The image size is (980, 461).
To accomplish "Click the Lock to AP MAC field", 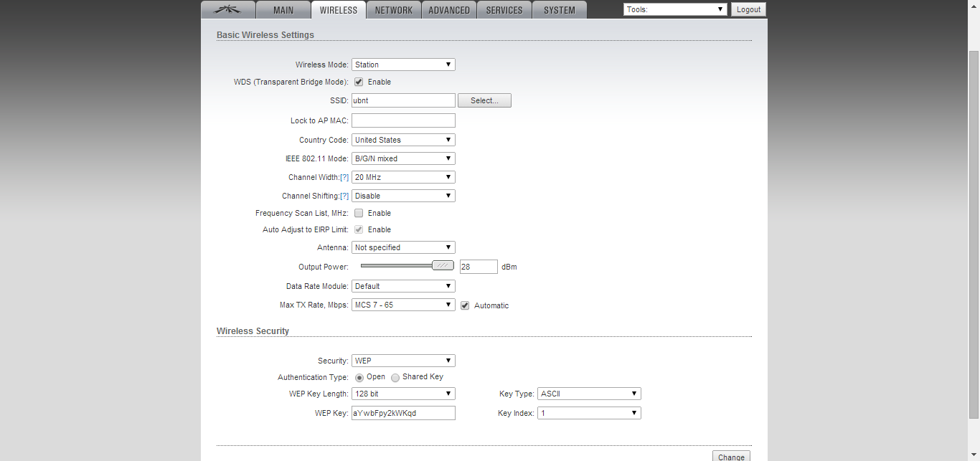I will click(403, 120).
